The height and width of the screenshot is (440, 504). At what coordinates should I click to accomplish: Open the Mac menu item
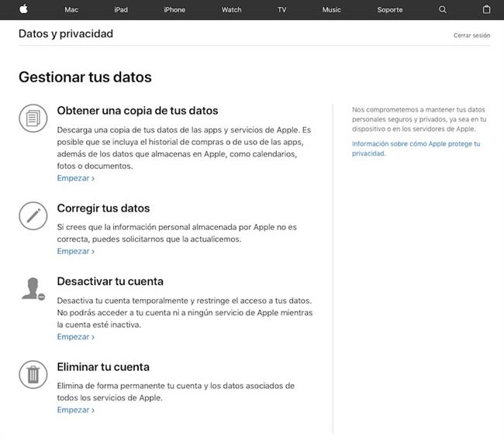(x=71, y=9)
